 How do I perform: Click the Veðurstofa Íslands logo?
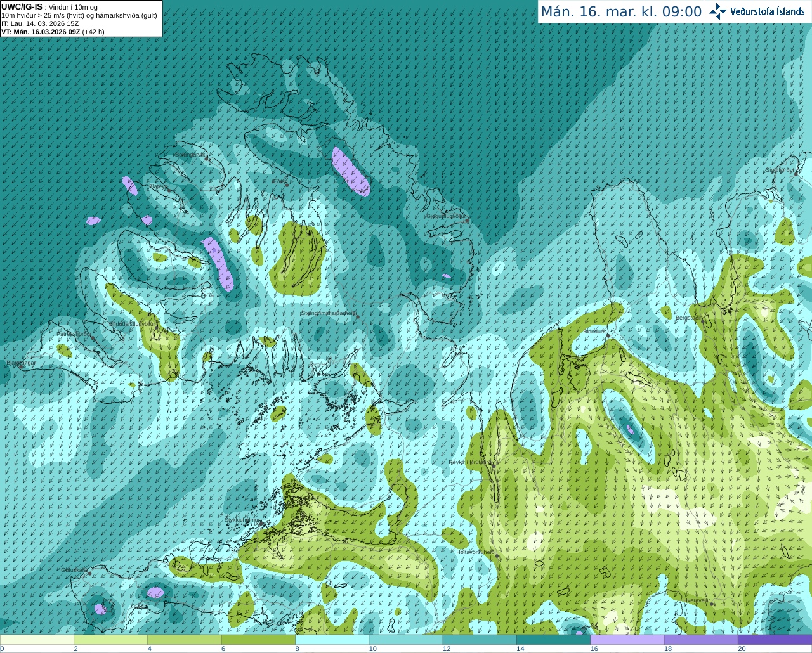[757, 11]
